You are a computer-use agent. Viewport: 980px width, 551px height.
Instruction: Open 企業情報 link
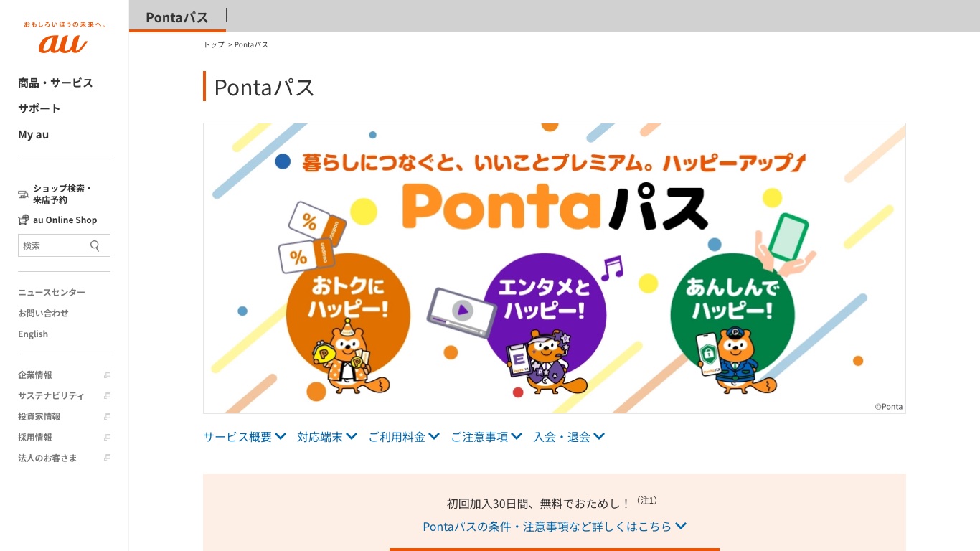coord(35,375)
